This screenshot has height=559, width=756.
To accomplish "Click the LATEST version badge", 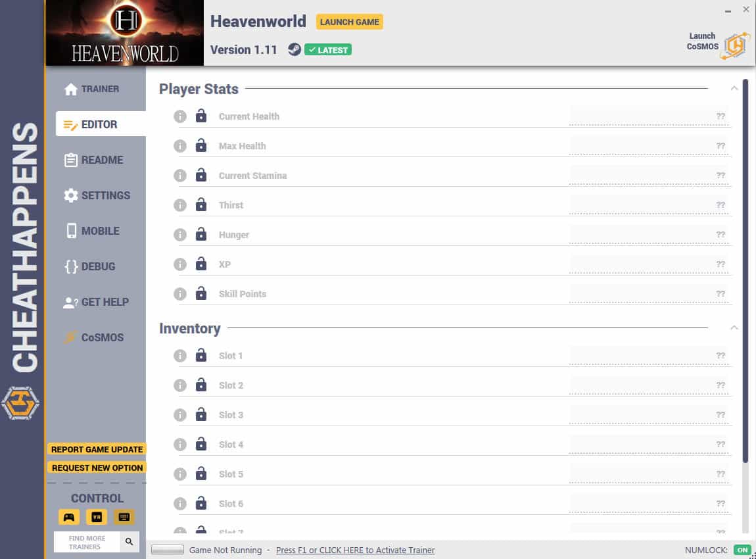I will point(328,50).
